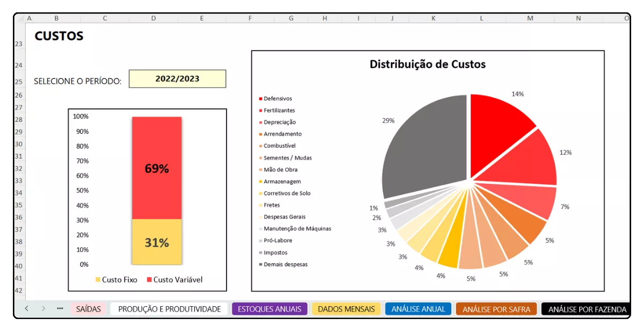Open the hidden sheets ellipsis menu
This screenshot has height=333, width=644.
(x=60, y=308)
